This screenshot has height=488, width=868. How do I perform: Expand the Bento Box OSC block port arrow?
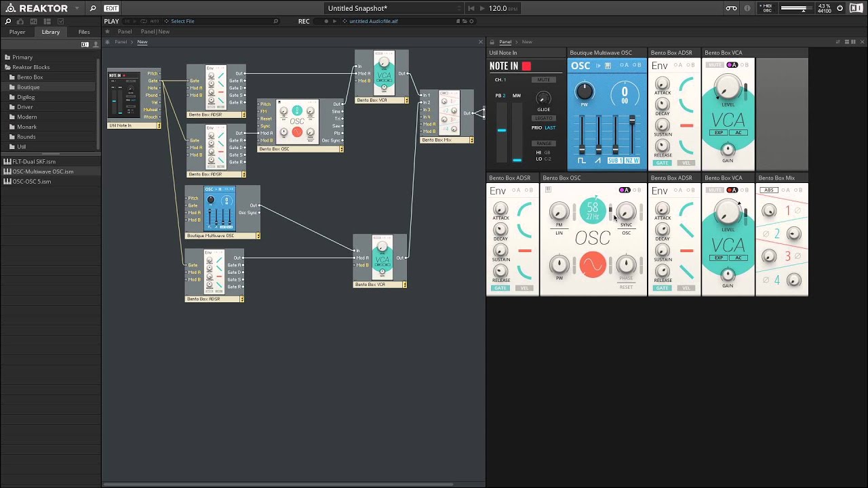pos(341,149)
